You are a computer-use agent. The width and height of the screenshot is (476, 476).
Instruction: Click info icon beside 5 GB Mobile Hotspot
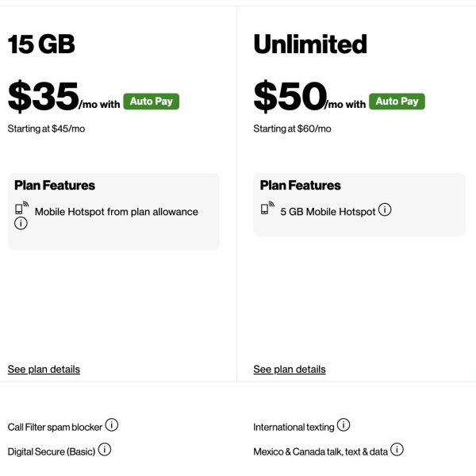[x=385, y=210]
